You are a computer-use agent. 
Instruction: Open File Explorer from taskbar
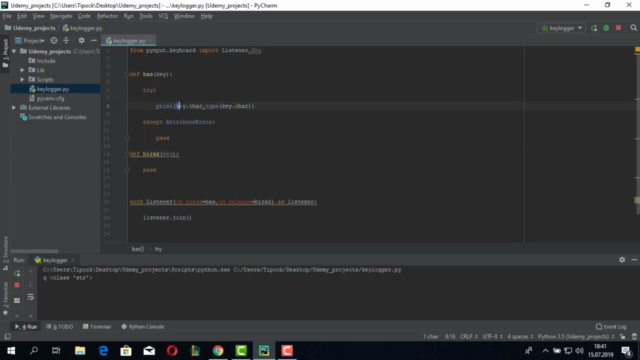point(80,351)
